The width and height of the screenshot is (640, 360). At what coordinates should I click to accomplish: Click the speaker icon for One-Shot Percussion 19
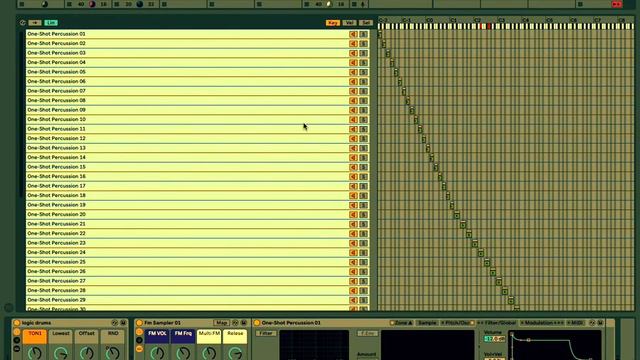(353, 205)
